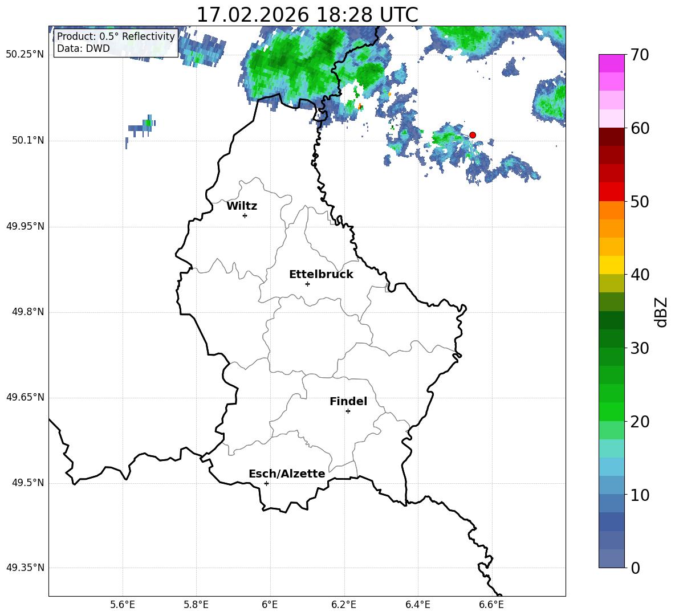
Task: Click the 50.25°N latitude label
Action: pyautogui.click(x=25, y=55)
